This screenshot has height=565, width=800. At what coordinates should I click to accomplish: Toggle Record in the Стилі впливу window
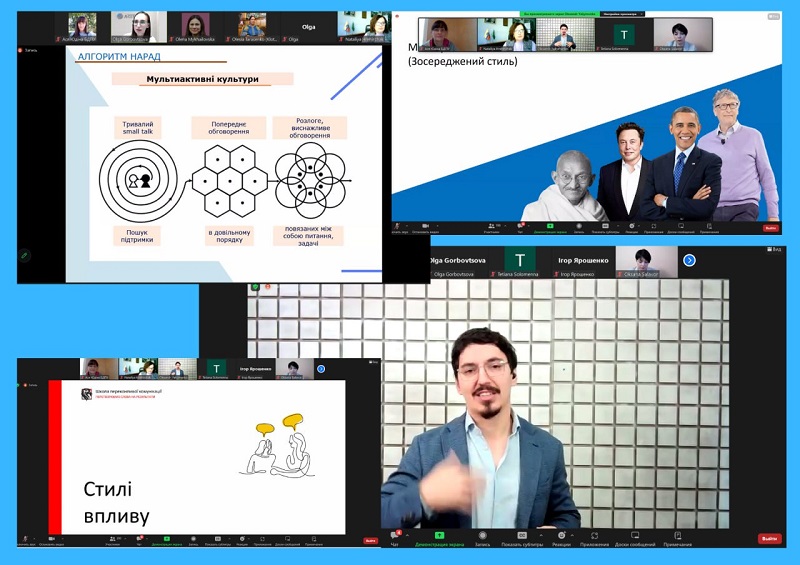pyautogui.click(x=193, y=541)
